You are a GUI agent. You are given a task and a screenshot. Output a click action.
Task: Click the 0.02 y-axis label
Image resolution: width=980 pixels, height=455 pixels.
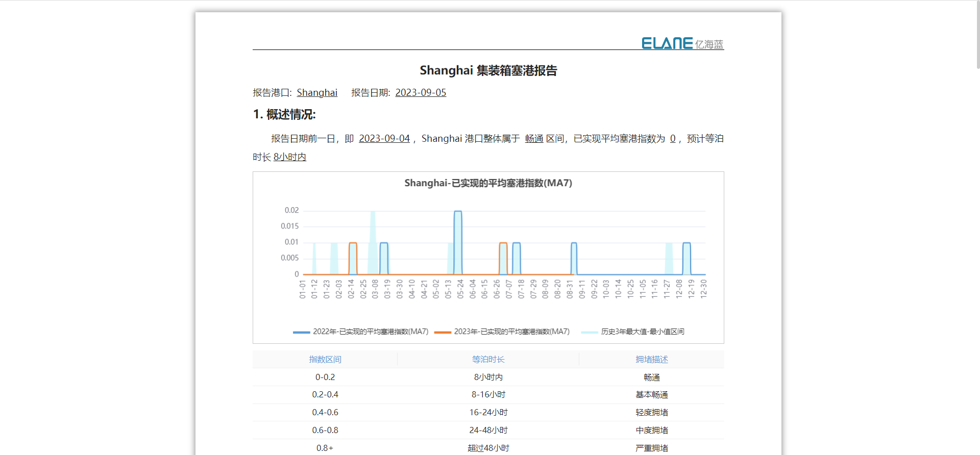pos(291,210)
